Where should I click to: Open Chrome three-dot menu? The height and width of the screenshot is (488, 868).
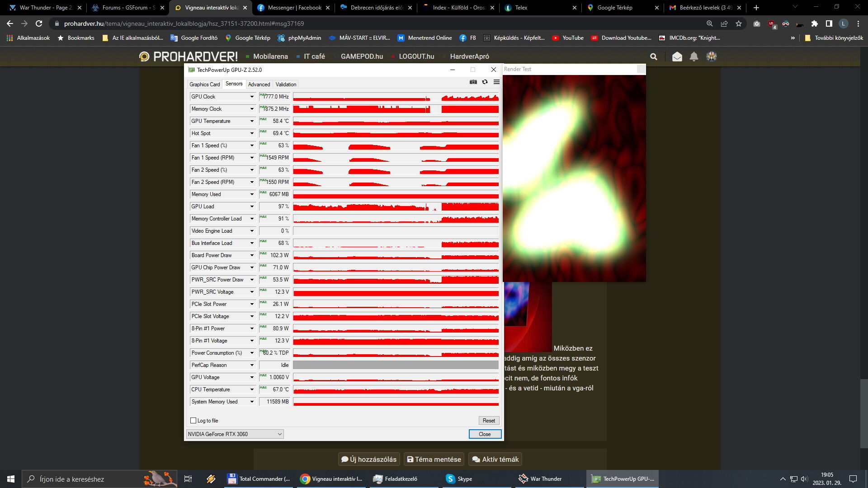click(858, 23)
